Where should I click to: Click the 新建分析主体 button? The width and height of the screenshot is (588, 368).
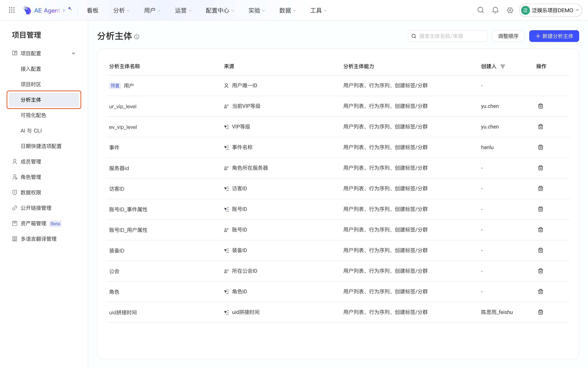click(554, 36)
